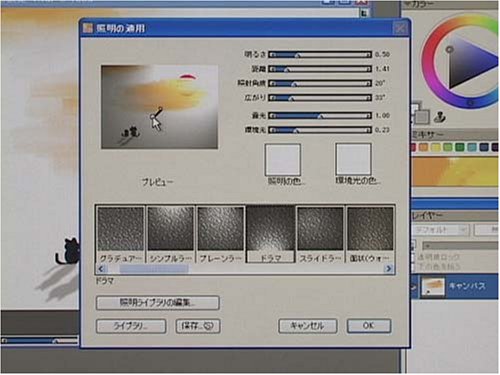Click the black cat on the canvas

click(68, 251)
